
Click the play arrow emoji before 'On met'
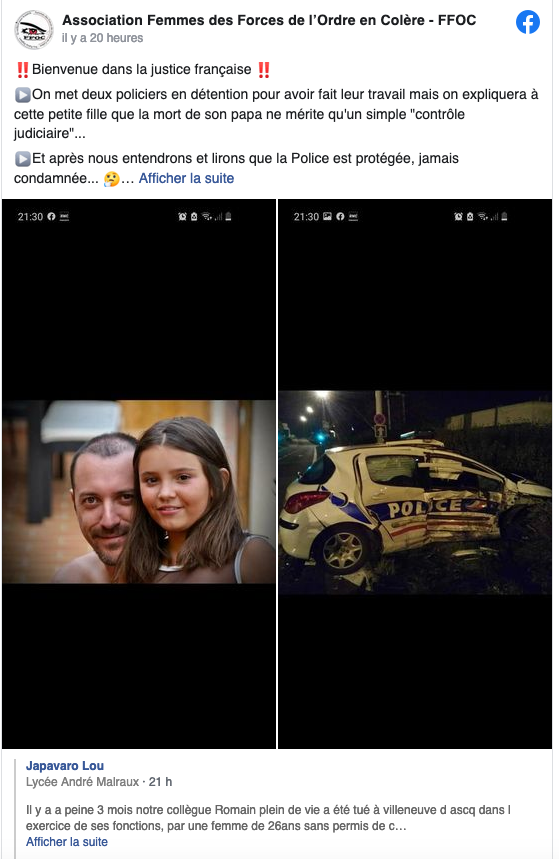(x=22, y=95)
